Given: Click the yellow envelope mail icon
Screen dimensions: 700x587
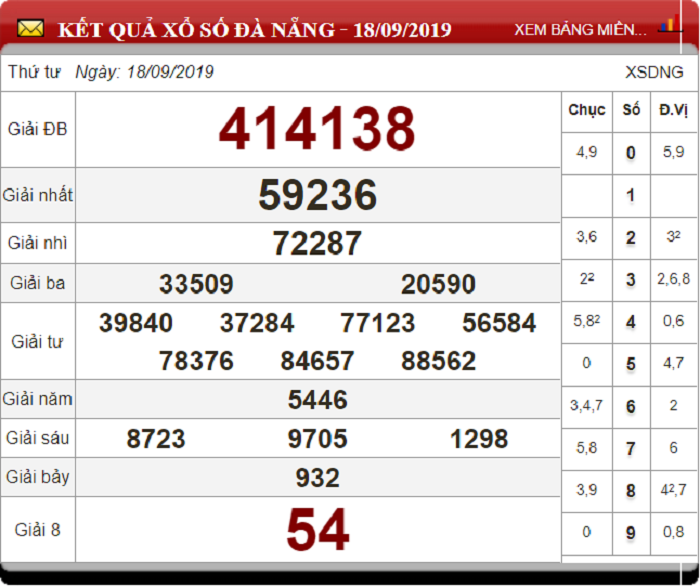Looking at the screenshot, I should [30, 29].
